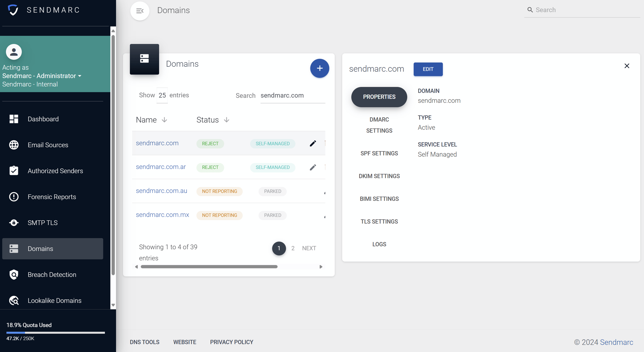The width and height of the screenshot is (644, 352).
Task: Collapse the sidebar navigation
Action: [x=139, y=11]
